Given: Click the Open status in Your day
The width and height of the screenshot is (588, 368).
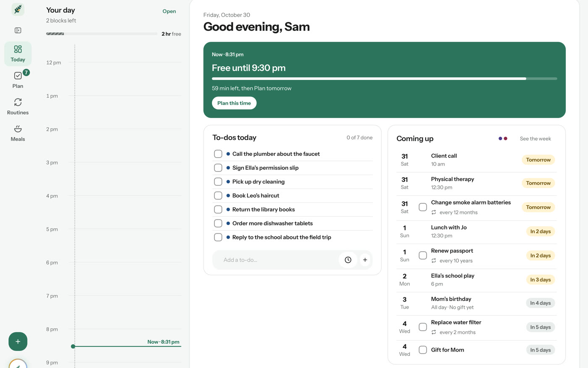Looking at the screenshot, I should click(169, 11).
